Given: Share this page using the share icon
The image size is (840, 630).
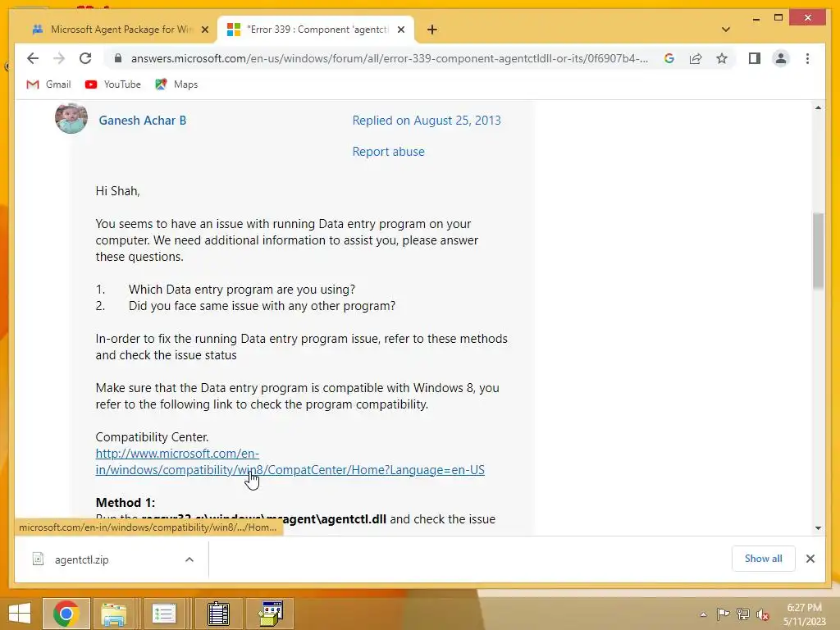Looking at the screenshot, I should click(x=696, y=58).
